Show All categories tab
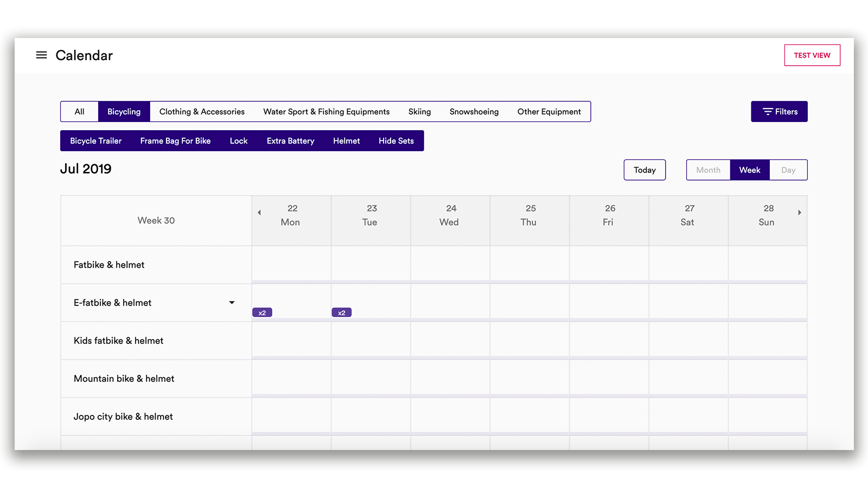Screen dimensions: 868x488 point(80,112)
